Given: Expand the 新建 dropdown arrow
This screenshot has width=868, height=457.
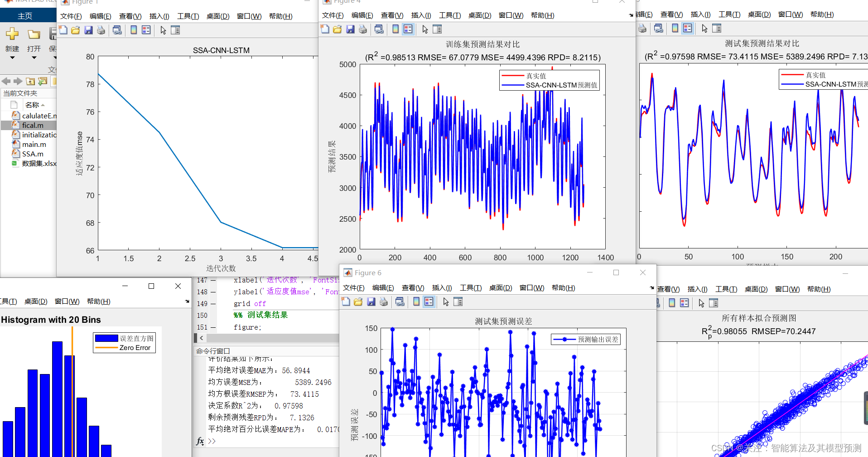Looking at the screenshot, I should click(12, 58).
